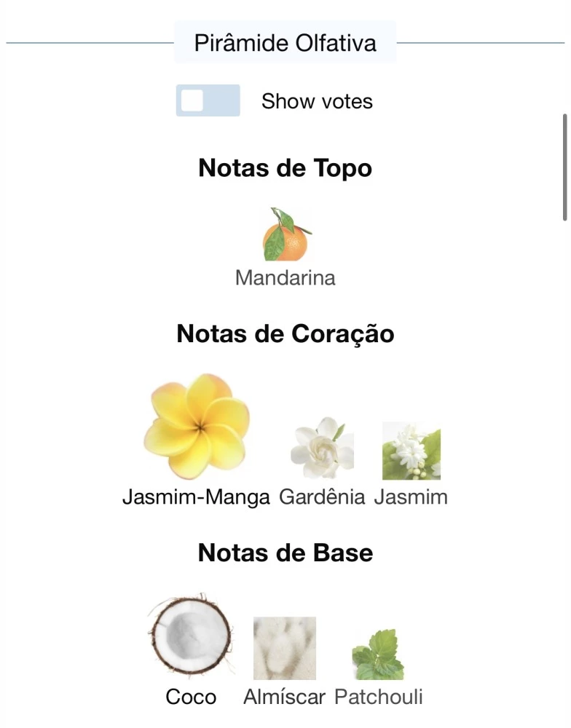Follow the Jasmim-Manga text label
This screenshot has width=571, height=728.
point(196,496)
